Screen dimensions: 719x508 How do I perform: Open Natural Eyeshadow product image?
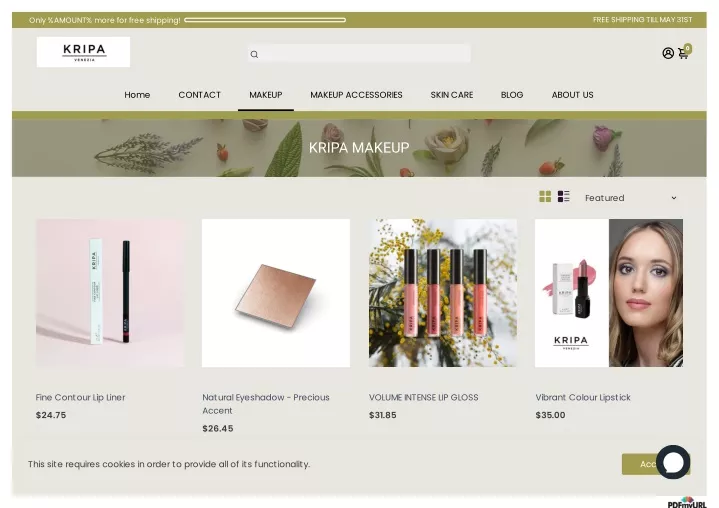click(x=276, y=293)
